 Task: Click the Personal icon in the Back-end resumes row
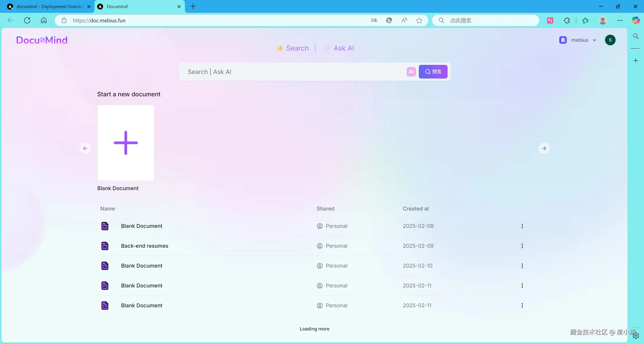point(319,246)
